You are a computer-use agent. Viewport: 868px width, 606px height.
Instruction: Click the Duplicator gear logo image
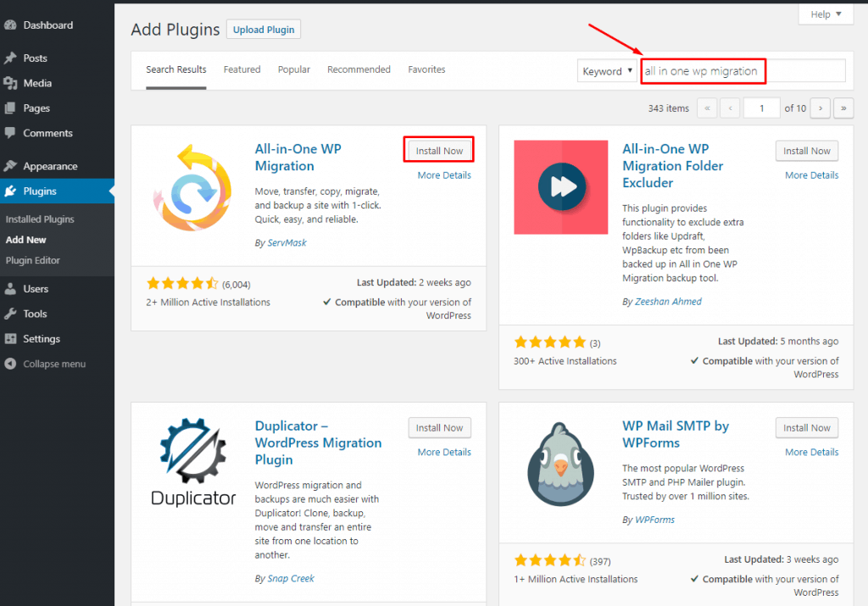tap(193, 463)
